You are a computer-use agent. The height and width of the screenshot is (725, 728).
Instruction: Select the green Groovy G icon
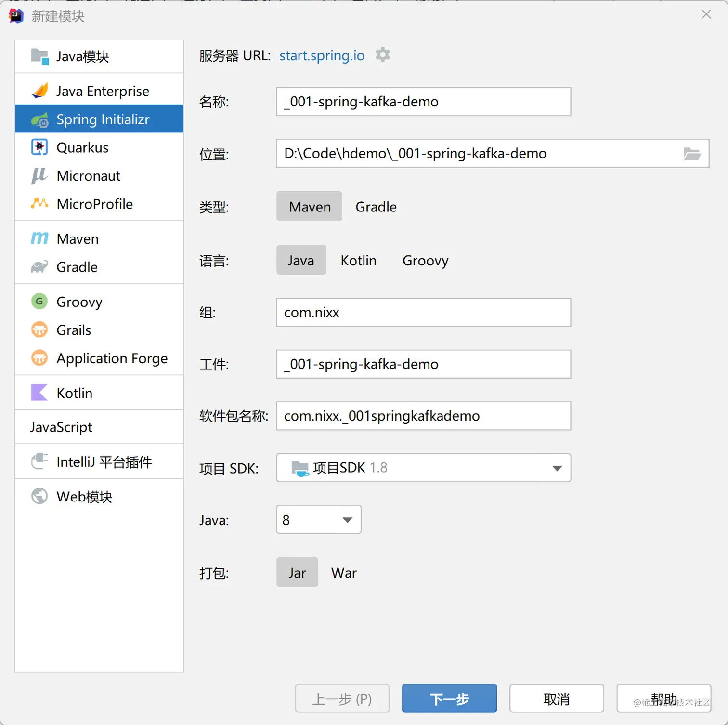pyautogui.click(x=39, y=301)
